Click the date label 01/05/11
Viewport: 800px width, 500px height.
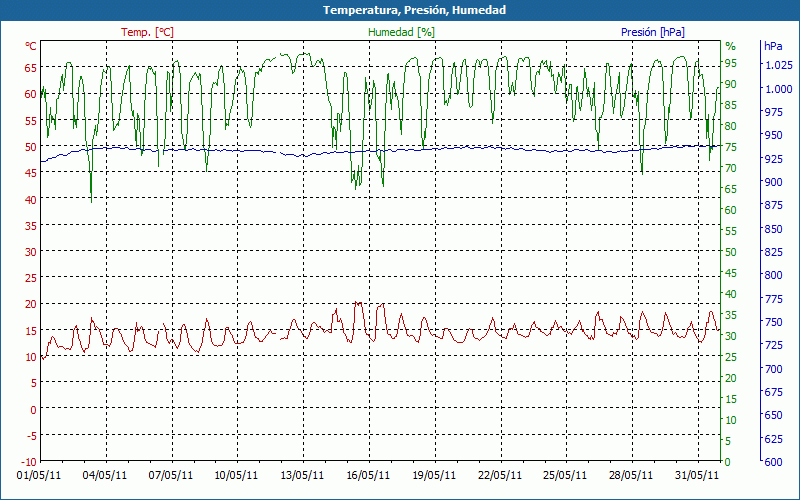click(x=39, y=475)
